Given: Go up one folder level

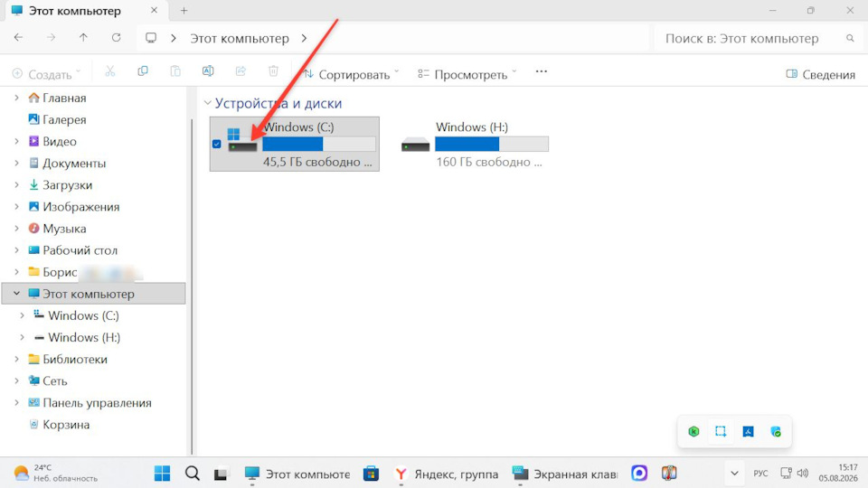Looking at the screenshot, I should coord(83,38).
